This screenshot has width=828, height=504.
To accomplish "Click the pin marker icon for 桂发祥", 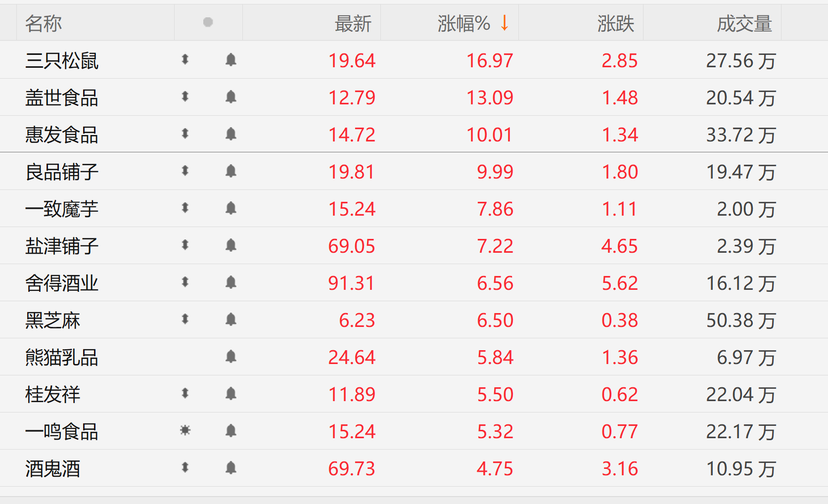I will tap(185, 393).
